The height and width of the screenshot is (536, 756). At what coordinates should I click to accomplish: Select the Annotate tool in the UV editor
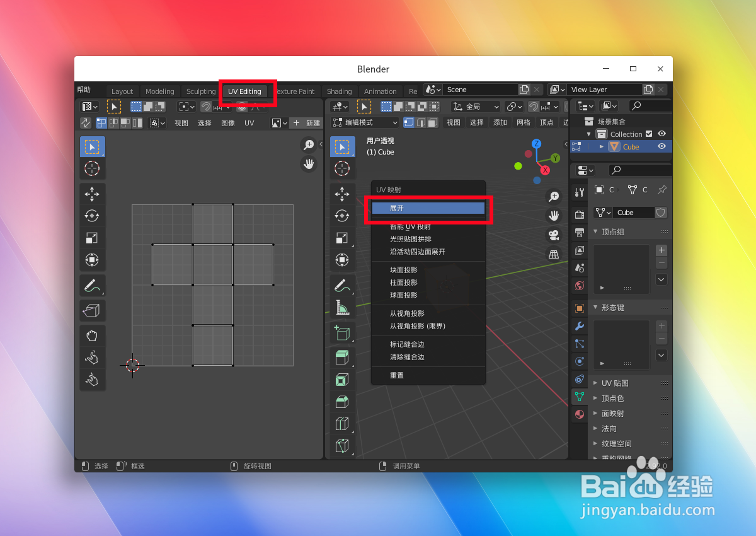[x=92, y=286]
